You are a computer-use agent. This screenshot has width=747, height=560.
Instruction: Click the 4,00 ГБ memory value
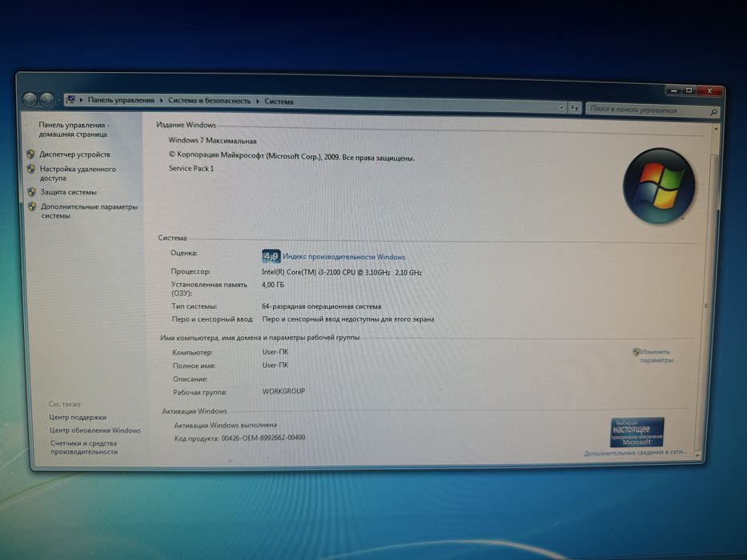pyautogui.click(x=272, y=284)
